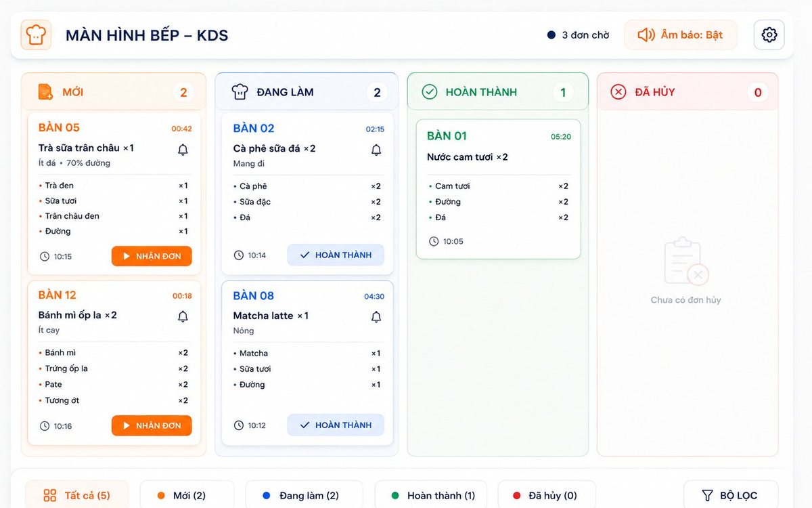Select the Tất cả (5) filter tab

tap(77, 495)
